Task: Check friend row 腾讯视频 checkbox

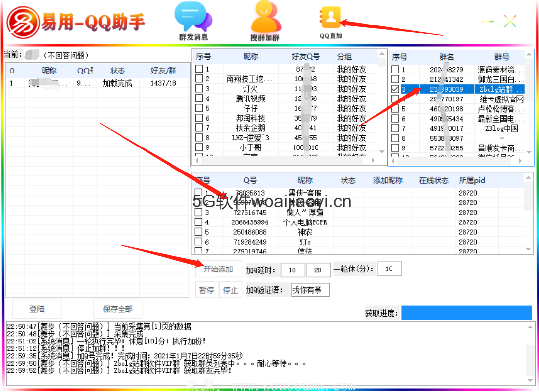Action: pyautogui.click(x=198, y=98)
